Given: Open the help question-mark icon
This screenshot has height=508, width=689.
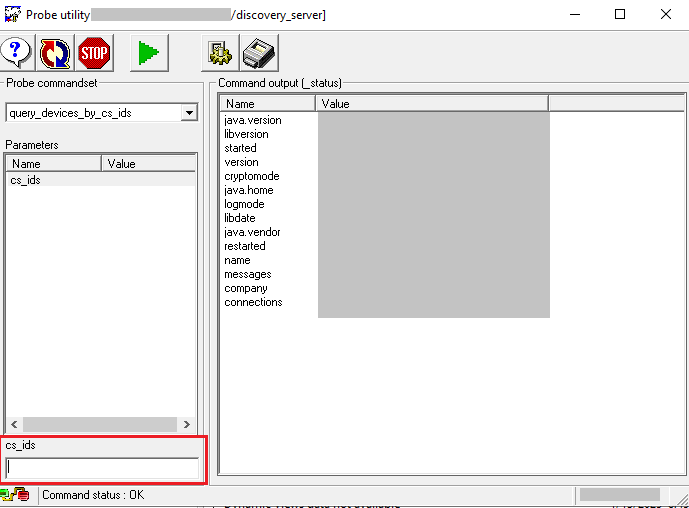Looking at the screenshot, I should [16, 53].
